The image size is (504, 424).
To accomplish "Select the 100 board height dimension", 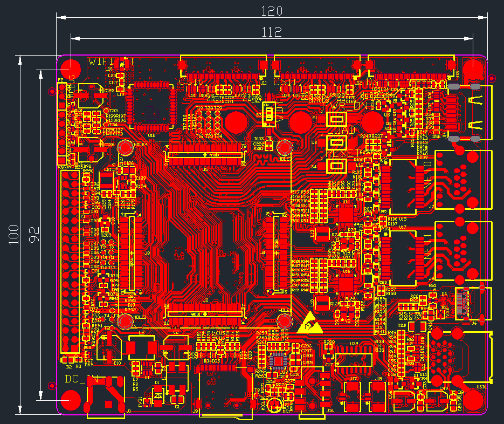I will click(13, 235).
